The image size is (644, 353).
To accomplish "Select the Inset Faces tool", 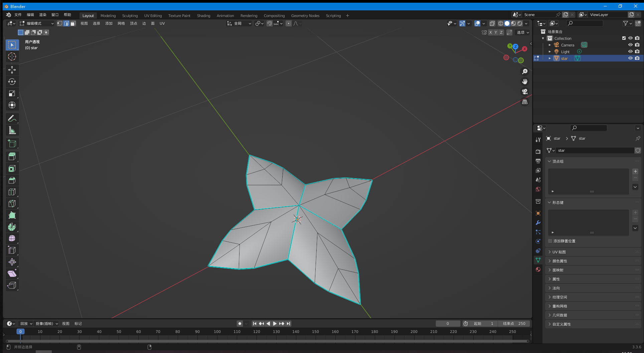I will (12, 168).
